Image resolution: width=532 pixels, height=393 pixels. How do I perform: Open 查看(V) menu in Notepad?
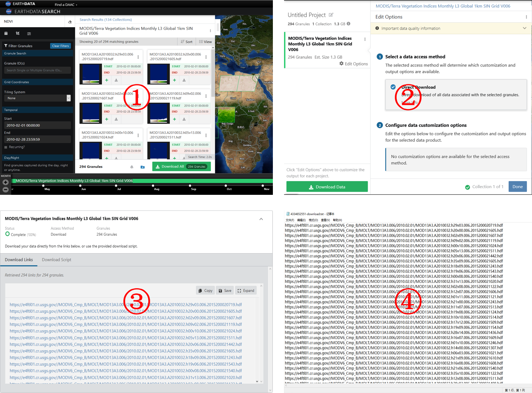click(x=325, y=220)
